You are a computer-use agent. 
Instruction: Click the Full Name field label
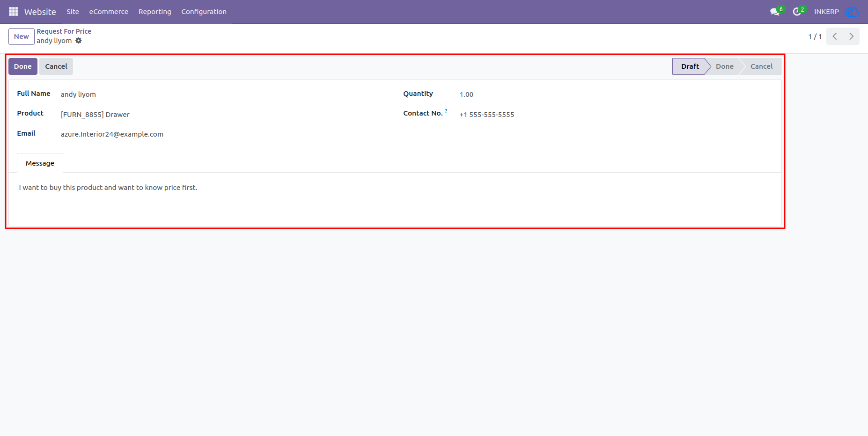click(34, 94)
